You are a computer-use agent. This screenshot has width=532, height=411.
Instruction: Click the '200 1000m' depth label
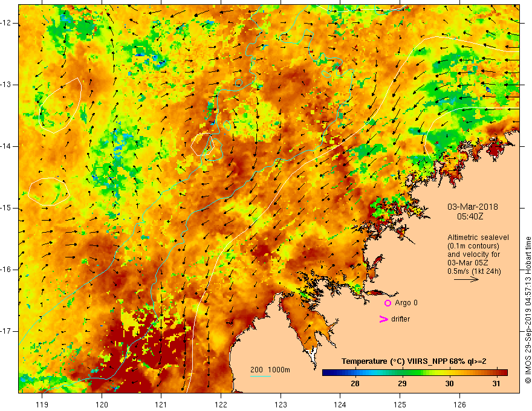click(270, 370)
